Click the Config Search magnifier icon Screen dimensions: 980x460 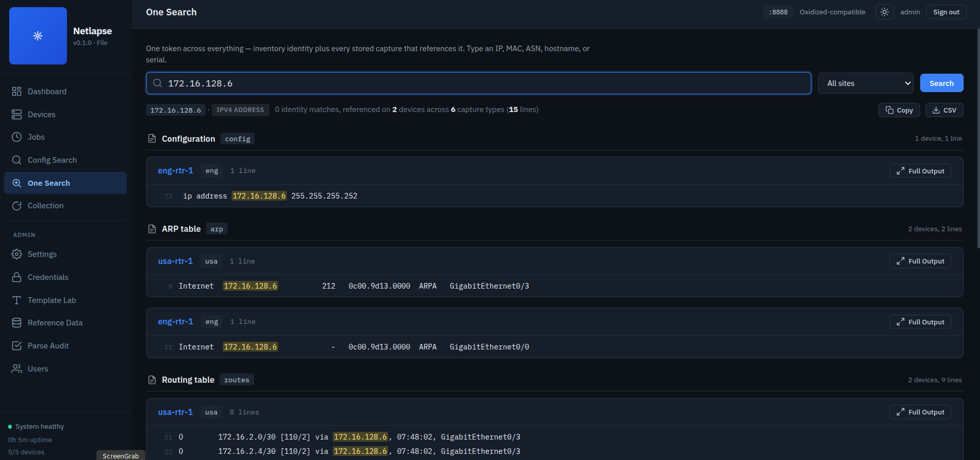17,160
